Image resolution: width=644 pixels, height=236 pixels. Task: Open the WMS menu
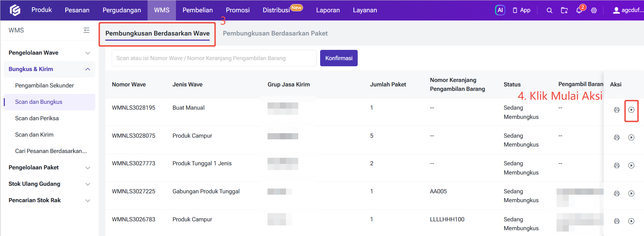(162, 10)
